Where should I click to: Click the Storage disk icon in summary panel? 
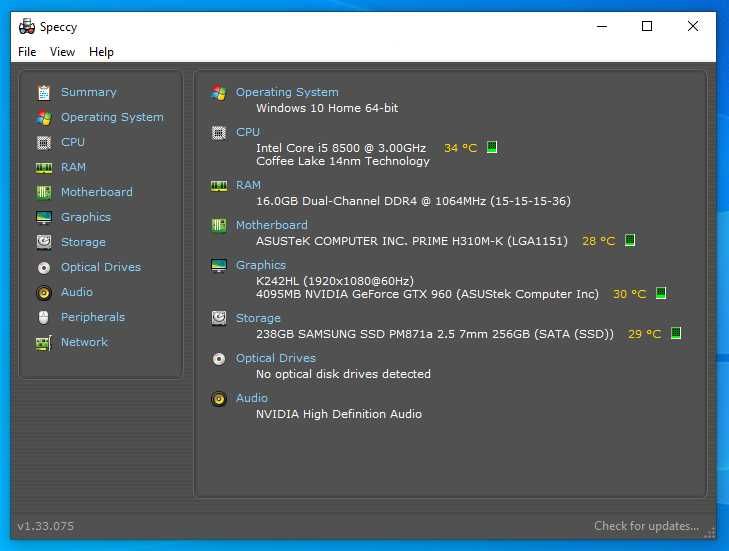(x=219, y=319)
